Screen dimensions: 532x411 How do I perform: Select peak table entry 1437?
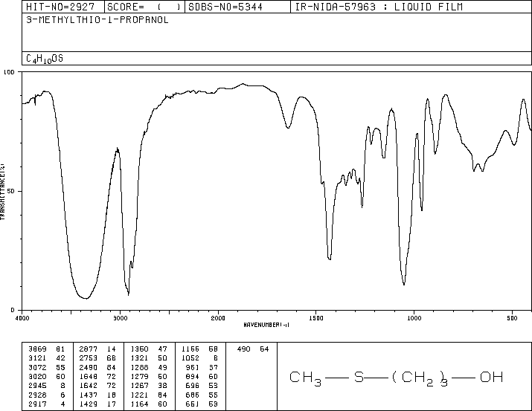[x=89, y=395]
